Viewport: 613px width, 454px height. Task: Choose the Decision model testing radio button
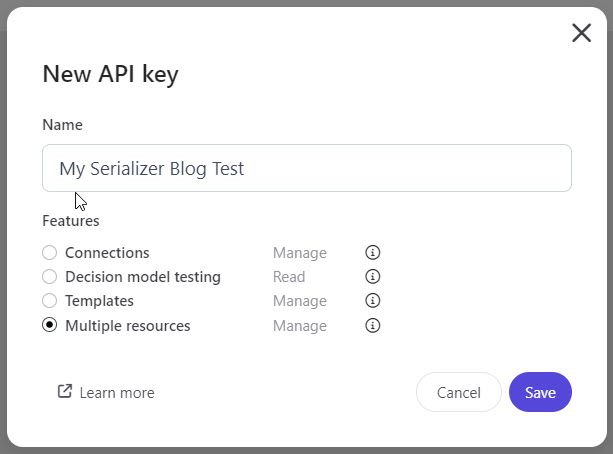[50, 277]
